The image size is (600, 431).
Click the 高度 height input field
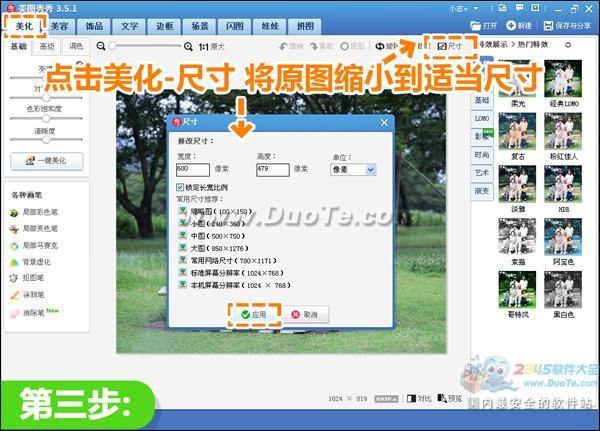tap(272, 170)
